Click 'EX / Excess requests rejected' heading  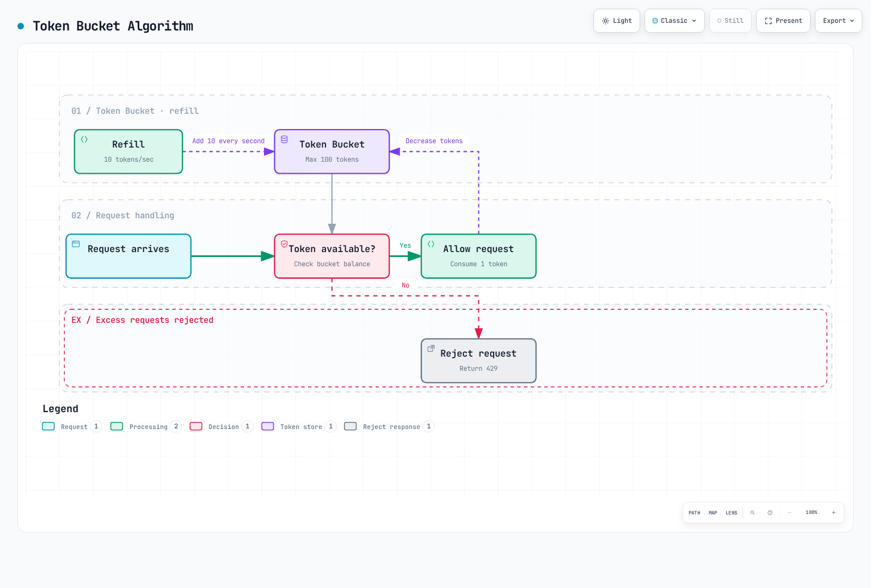point(143,320)
